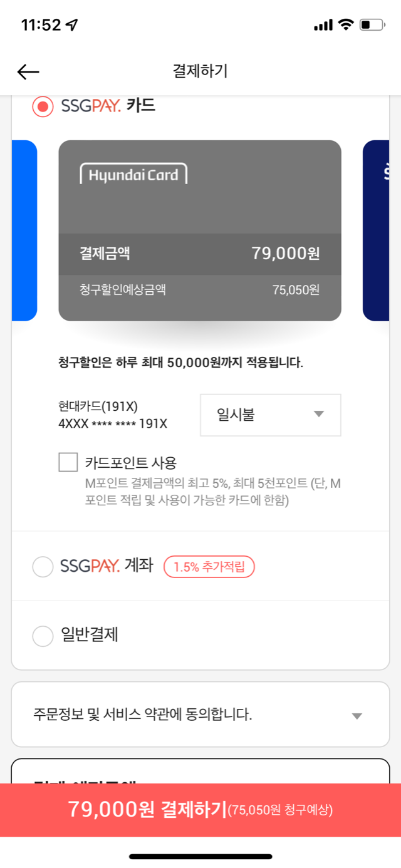The width and height of the screenshot is (401, 868).
Task: Tap the cellular signal bars icon
Action: click(x=323, y=25)
